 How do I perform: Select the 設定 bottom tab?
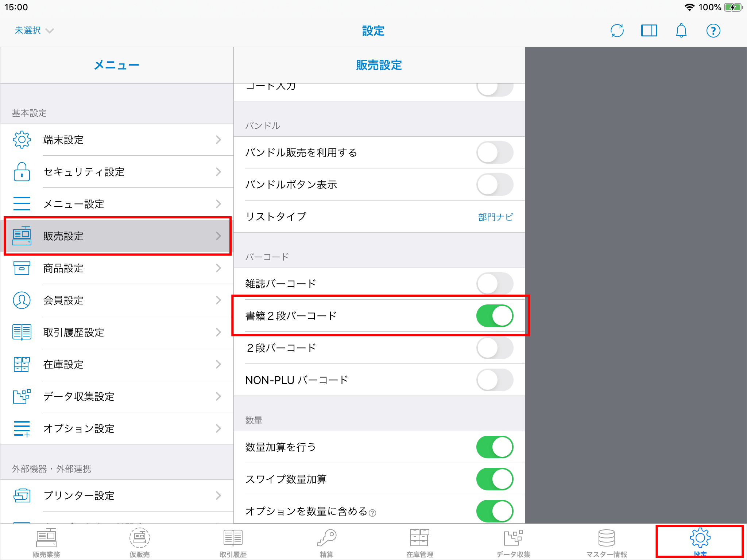(x=700, y=542)
